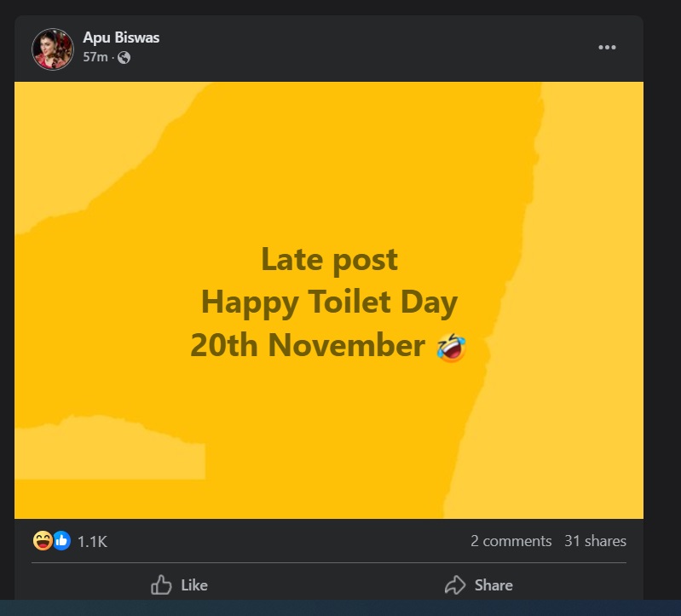Viewport: 681px width, 616px height.
Task: Click the laughing emoji in the post
Action: pos(451,347)
